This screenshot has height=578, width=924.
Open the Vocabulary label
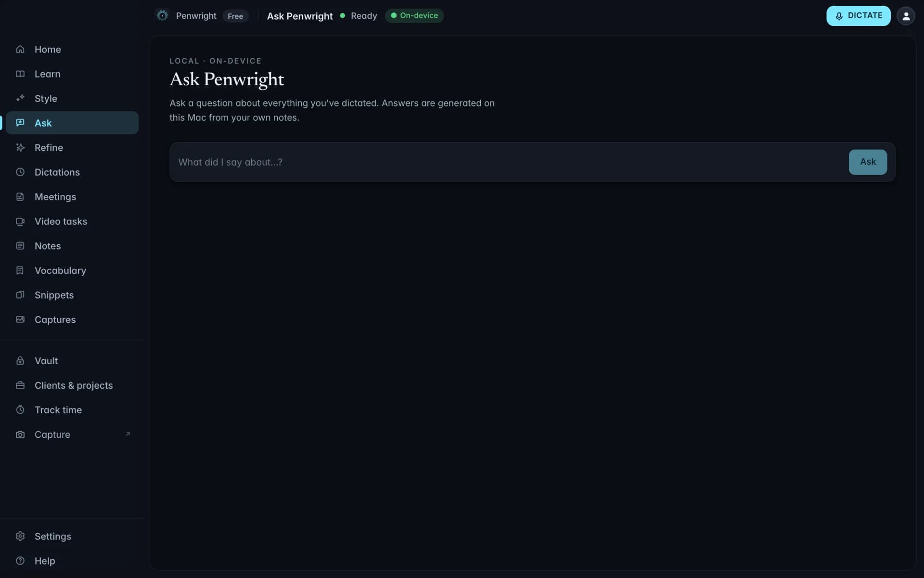pos(61,270)
